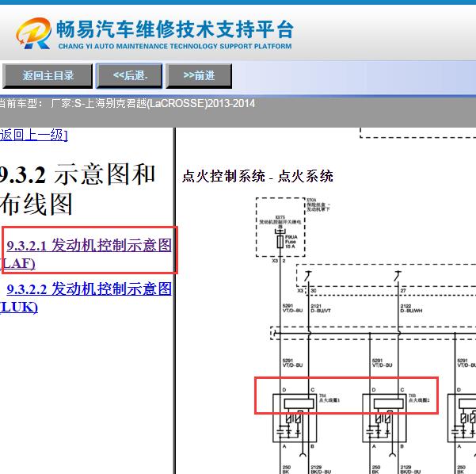Viewport: 476px width, 474px height.
Task: Open link 9.3.2.2 发动机控制示意图 (LUK)
Action: [86, 297]
